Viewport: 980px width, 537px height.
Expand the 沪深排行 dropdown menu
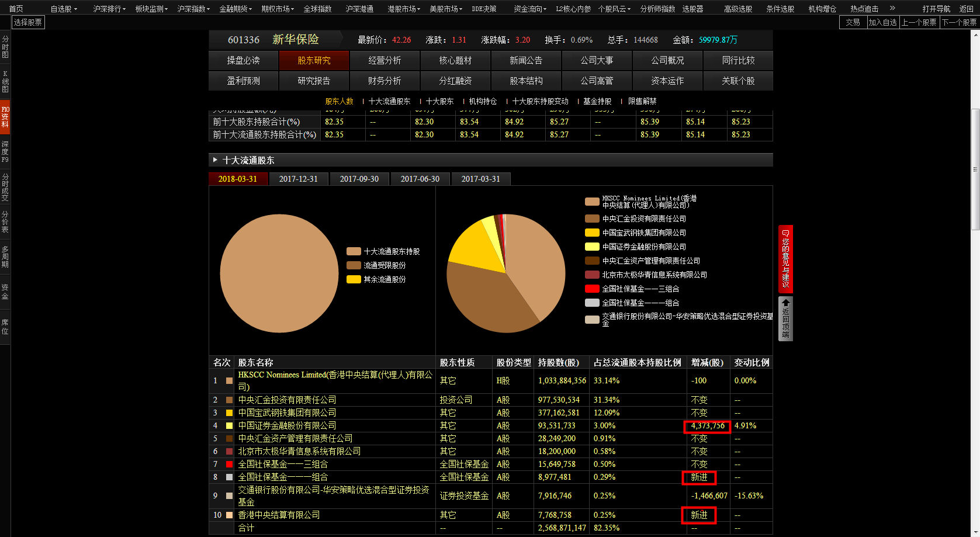pos(109,9)
